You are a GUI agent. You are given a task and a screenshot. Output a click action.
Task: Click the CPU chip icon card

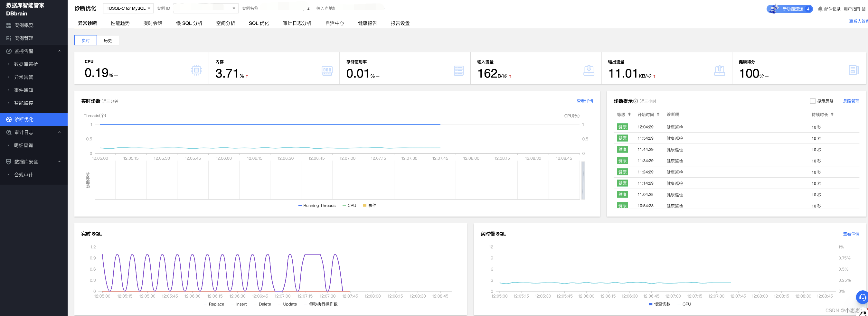click(x=196, y=70)
